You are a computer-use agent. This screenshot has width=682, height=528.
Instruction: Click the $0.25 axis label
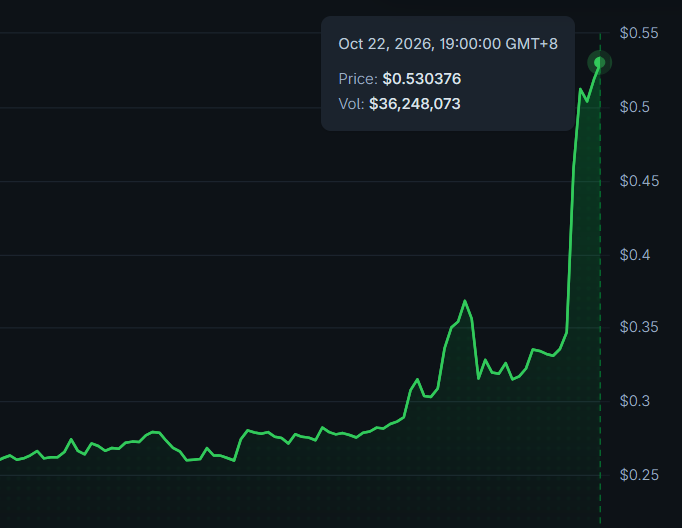click(639, 475)
